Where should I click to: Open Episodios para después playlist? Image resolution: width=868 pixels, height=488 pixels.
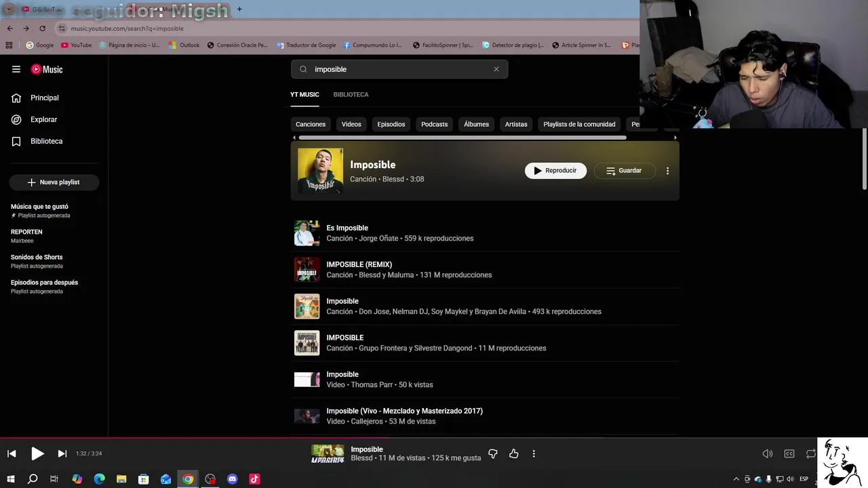[54, 287]
